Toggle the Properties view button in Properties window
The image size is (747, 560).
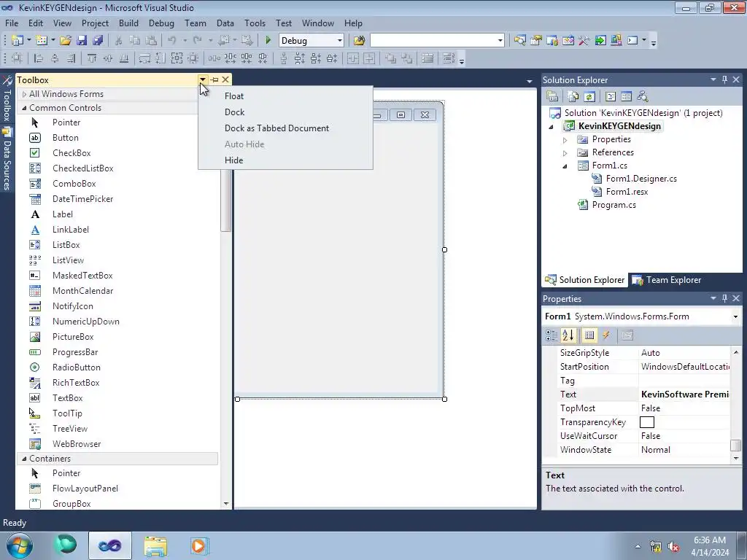(589, 335)
